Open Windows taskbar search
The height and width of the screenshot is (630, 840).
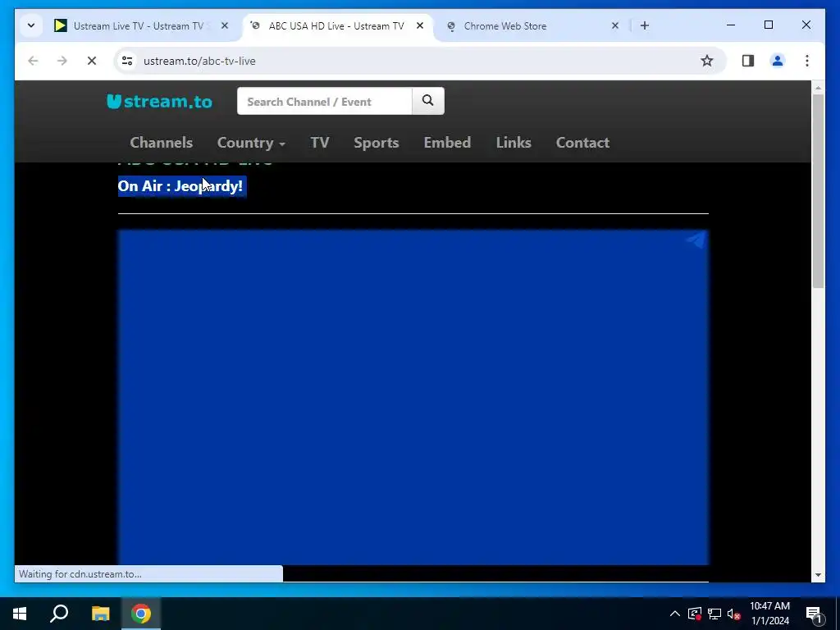point(59,614)
